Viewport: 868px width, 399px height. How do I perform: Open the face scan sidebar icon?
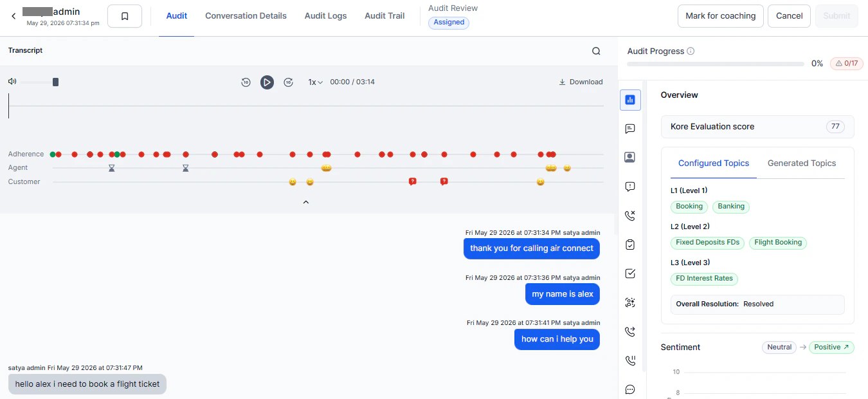pos(630,302)
